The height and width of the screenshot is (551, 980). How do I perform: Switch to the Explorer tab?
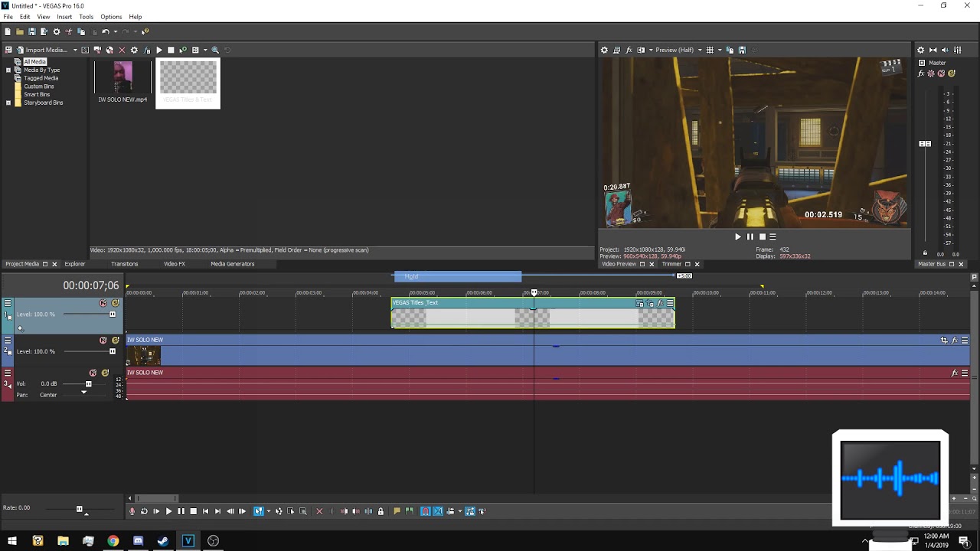[75, 264]
